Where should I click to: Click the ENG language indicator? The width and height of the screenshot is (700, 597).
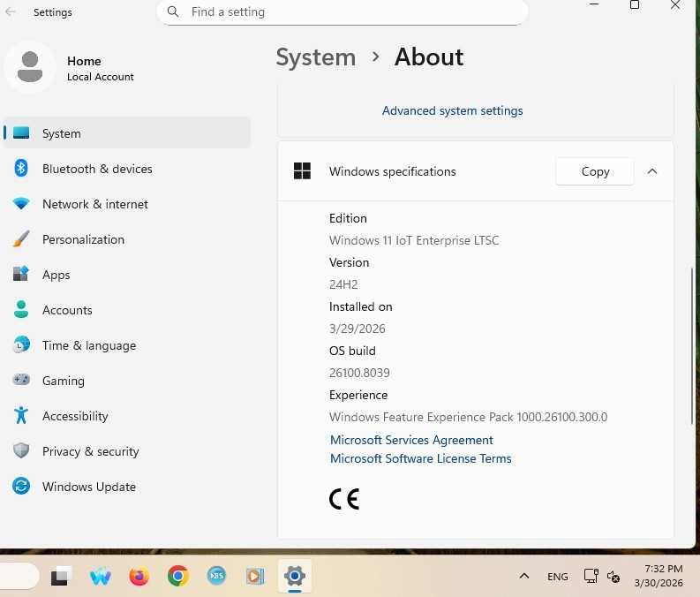(x=558, y=577)
